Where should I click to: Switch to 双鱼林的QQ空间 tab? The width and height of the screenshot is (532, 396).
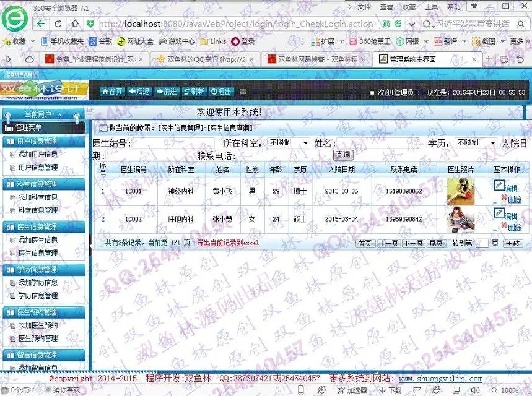205,59
